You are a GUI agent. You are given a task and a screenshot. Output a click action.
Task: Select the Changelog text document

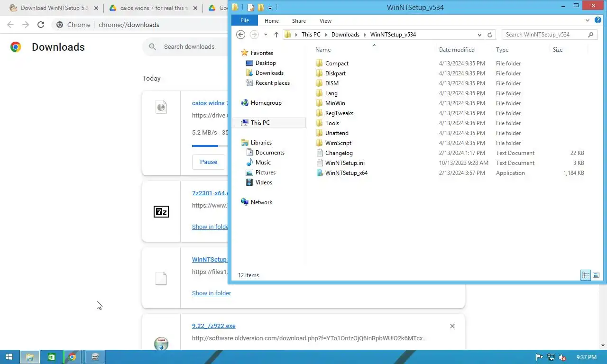click(339, 153)
